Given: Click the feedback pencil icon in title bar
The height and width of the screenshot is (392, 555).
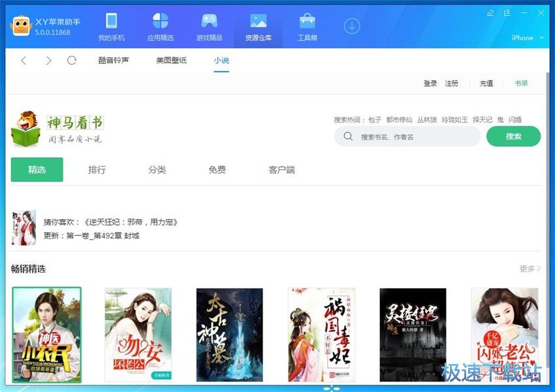Looking at the screenshot, I should pyautogui.click(x=490, y=13).
